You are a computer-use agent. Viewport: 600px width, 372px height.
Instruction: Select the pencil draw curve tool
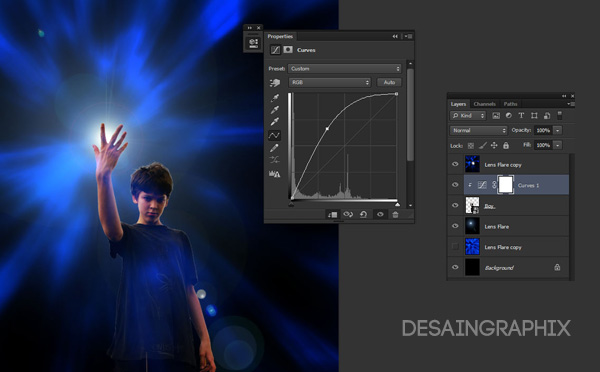click(274, 148)
